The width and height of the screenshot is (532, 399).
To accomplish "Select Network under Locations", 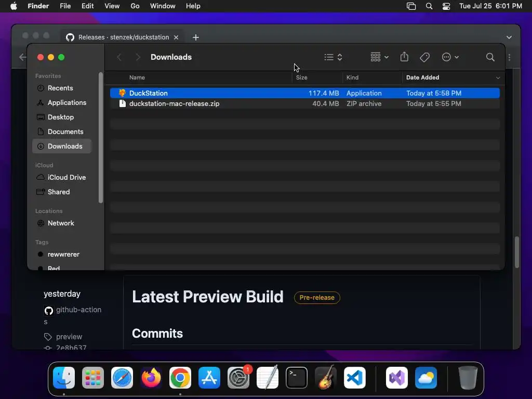I will [62, 223].
